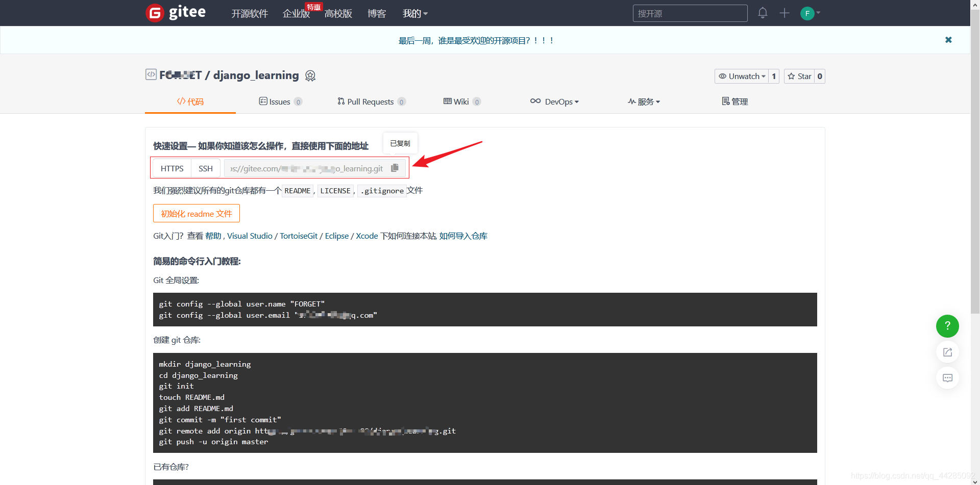Open the Eclipse link
The image size is (980, 485).
point(337,236)
